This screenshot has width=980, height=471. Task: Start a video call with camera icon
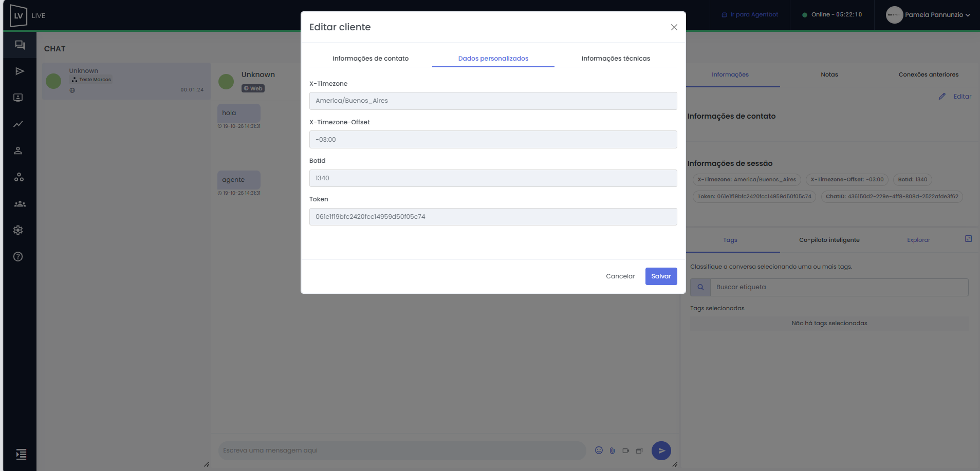(x=625, y=450)
